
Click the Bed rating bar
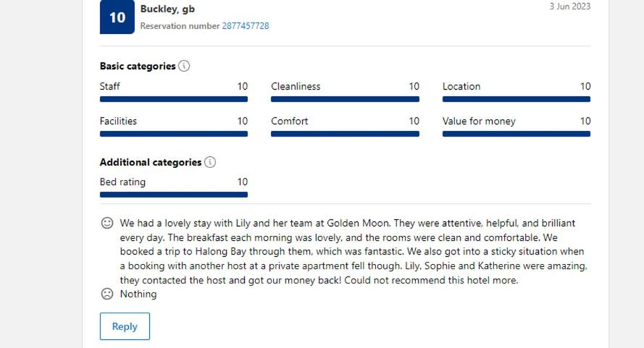click(174, 195)
